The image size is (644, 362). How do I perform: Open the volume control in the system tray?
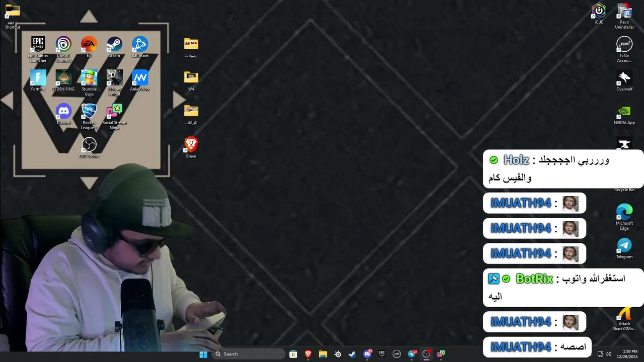point(608,354)
